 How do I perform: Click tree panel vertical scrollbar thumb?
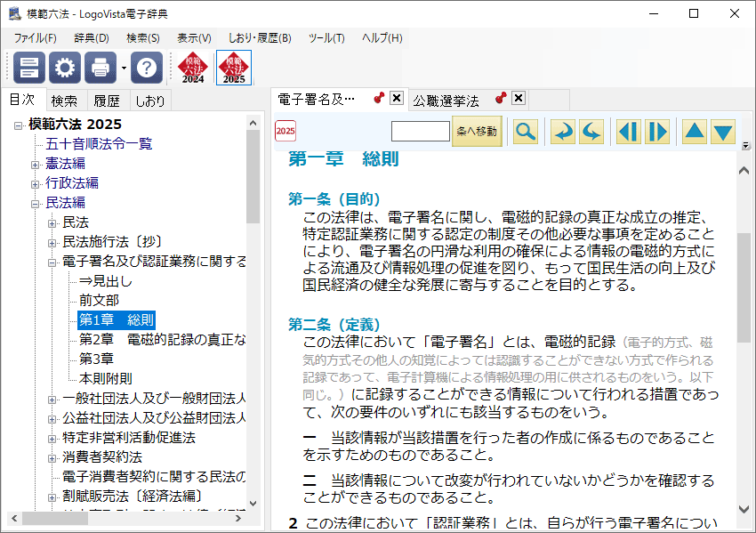[x=253, y=176]
